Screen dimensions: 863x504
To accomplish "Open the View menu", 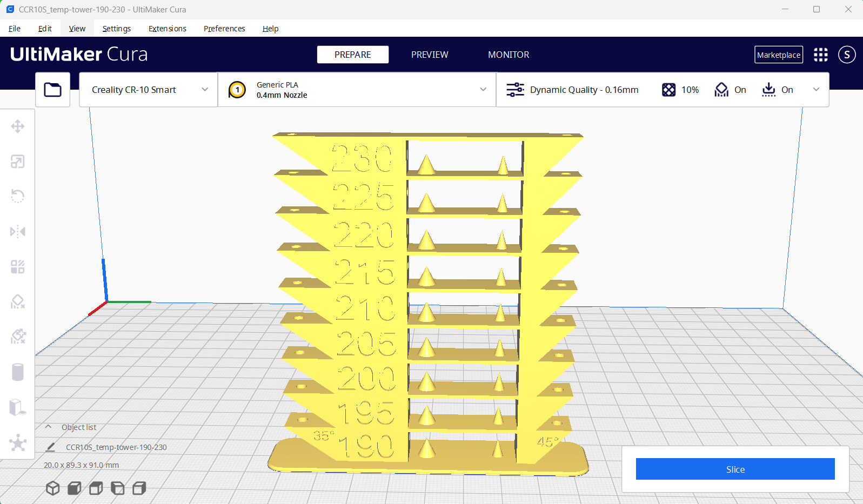I will coord(77,29).
